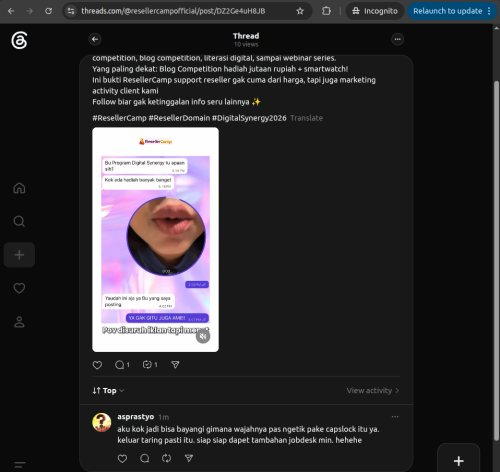The image size is (500, 472).
Task: Click the floating new thread plus button
Action: (459, 461)
